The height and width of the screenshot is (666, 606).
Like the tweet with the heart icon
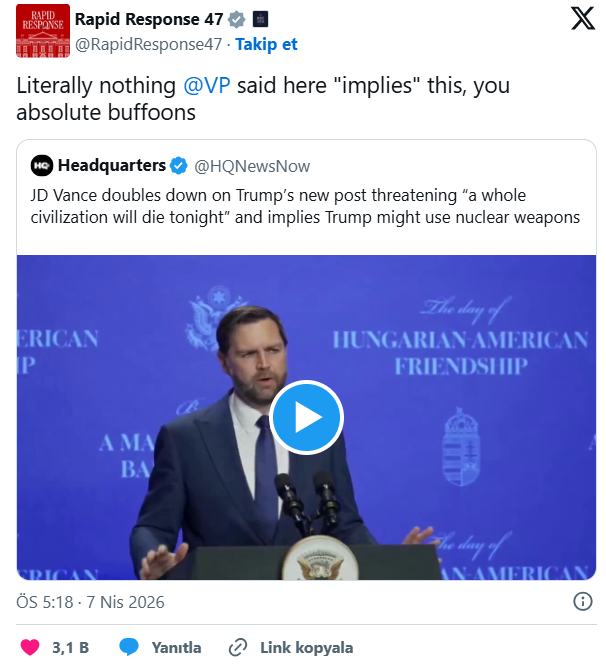[30, 647]
